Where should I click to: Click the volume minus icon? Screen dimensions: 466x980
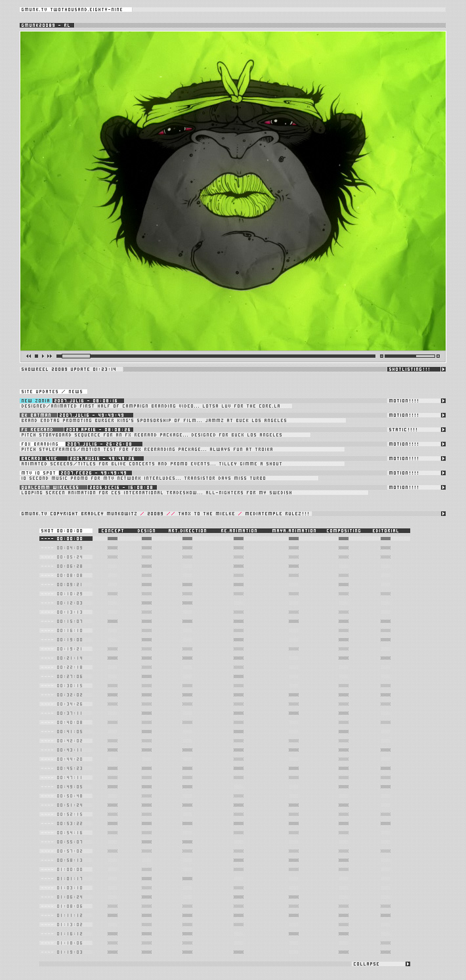pos(381,356)
